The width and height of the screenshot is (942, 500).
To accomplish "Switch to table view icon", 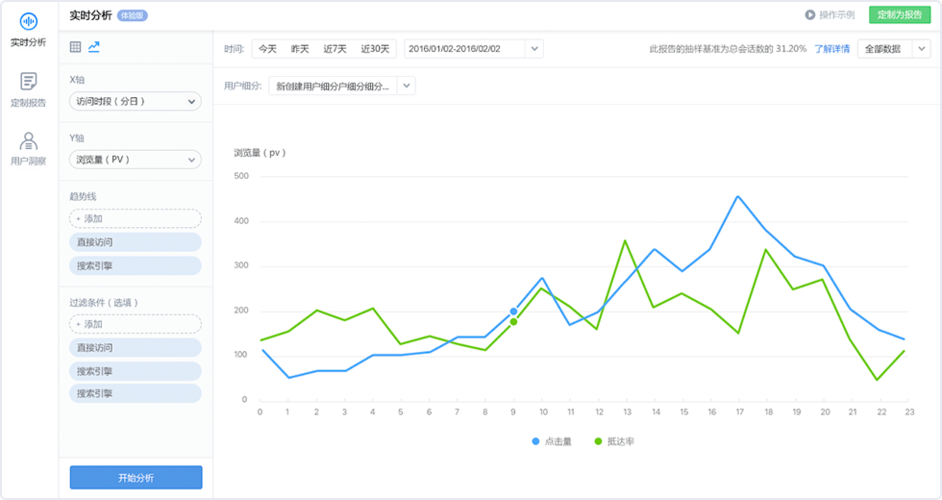I will coord(76,47).
